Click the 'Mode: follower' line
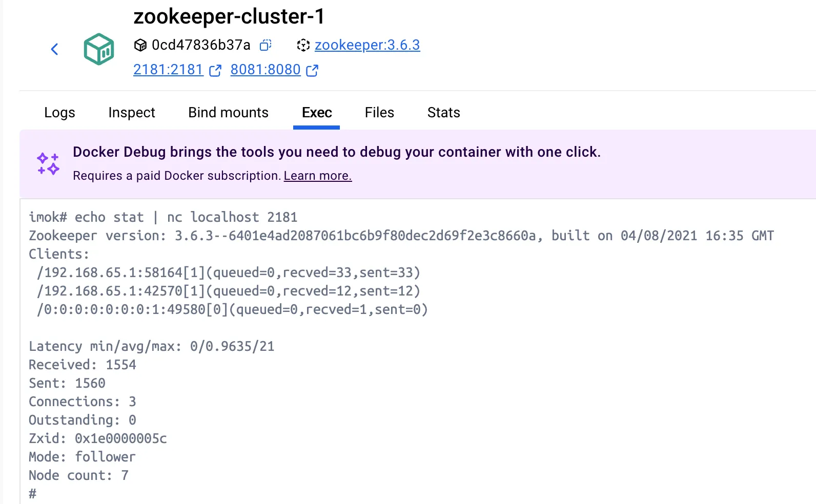The width and height of the screenshot is (816, 504). click(x=83, y=457)
